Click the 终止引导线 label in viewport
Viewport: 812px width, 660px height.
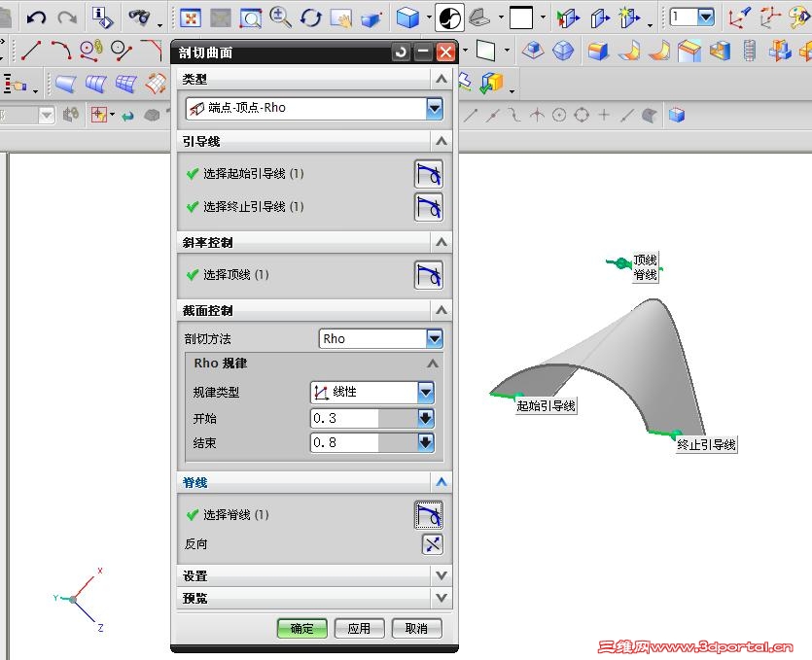click(706, 444)
